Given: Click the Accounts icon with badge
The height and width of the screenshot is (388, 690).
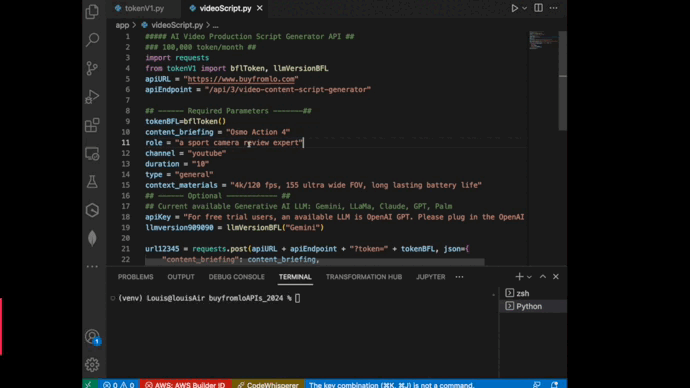Looking at the screenshot, I should (92, 337).
